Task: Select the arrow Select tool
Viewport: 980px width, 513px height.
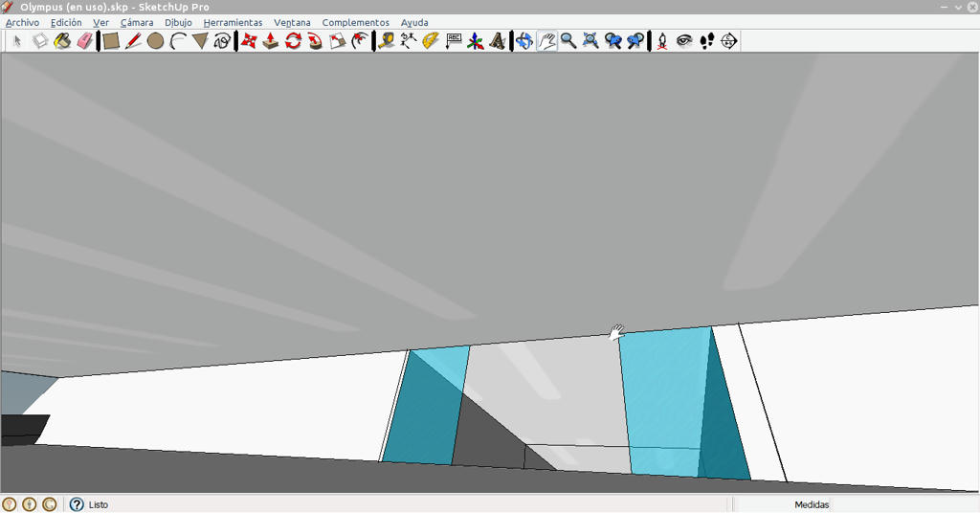Action: click(x=17, y=41)
